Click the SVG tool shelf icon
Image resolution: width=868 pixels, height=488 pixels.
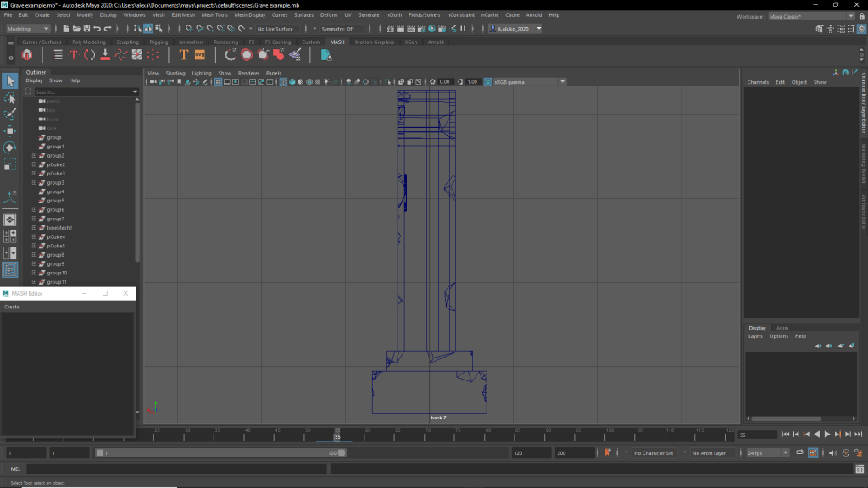[200, 55]
